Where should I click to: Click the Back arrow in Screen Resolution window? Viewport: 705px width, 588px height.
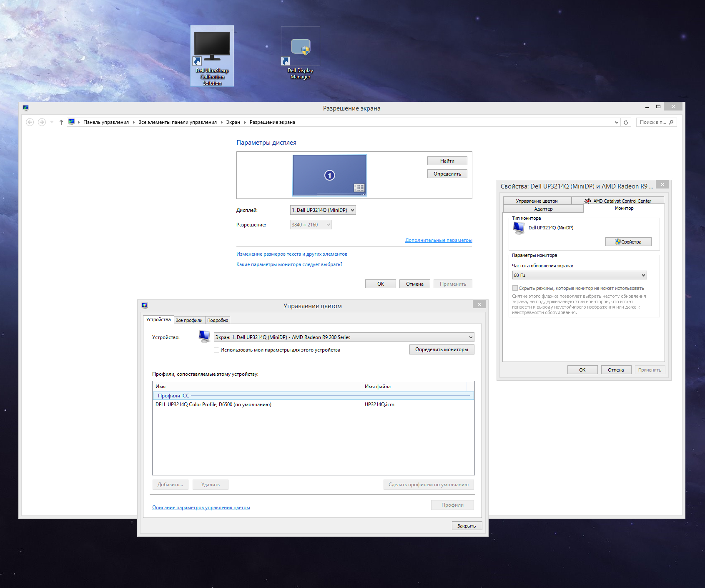pyautogui.click(x=30, y=122)
